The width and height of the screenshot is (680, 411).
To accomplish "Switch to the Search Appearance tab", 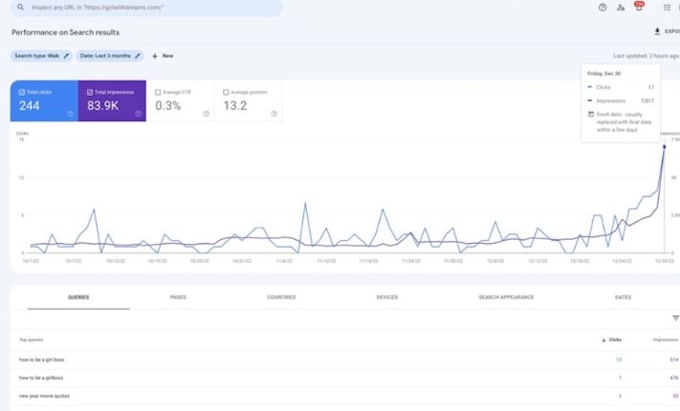I will click(x=506, y=297).
